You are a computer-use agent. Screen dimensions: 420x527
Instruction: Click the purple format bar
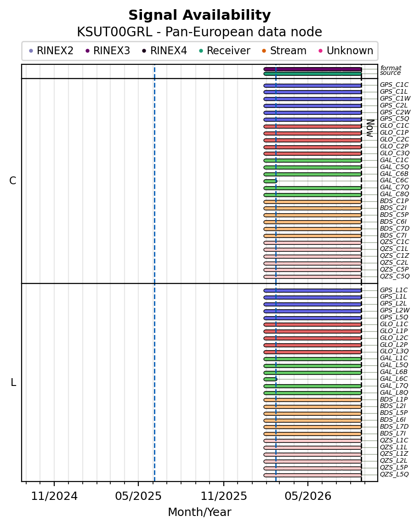[313, 69]
